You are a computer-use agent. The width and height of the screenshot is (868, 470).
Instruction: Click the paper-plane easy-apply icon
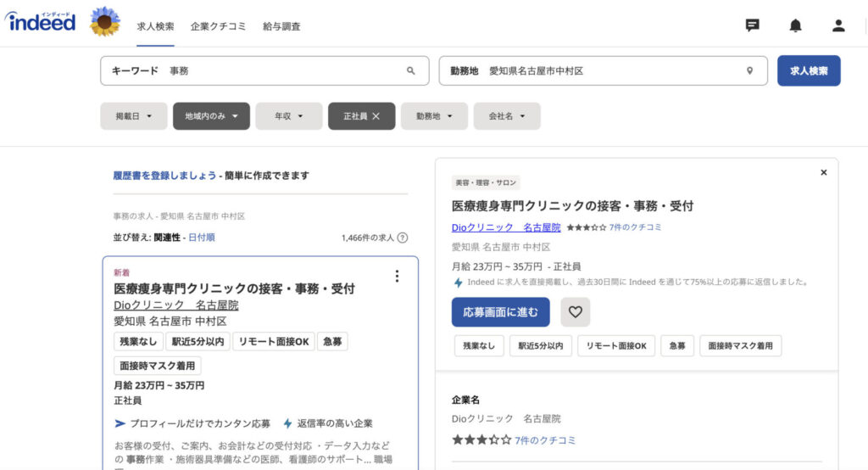tap(120, 423)
